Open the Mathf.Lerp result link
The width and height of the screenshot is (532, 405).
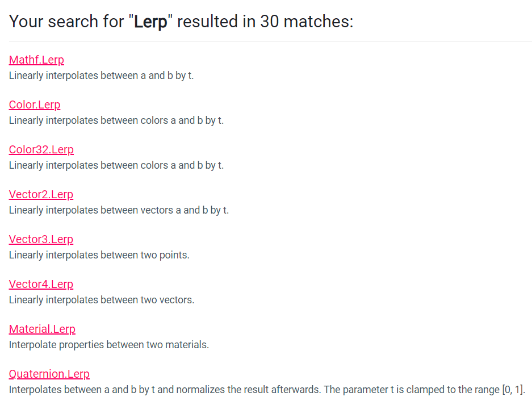pos(36,60)
